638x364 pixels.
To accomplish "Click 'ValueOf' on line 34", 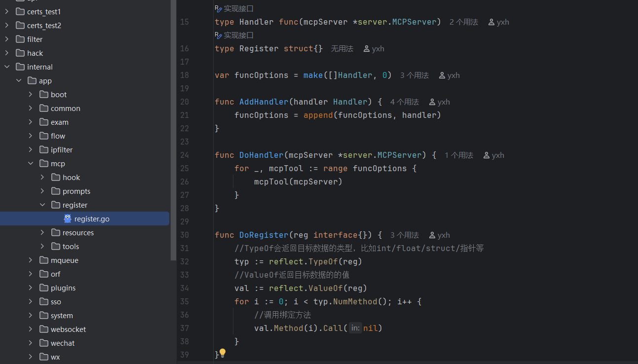I will tap(326, 288).
